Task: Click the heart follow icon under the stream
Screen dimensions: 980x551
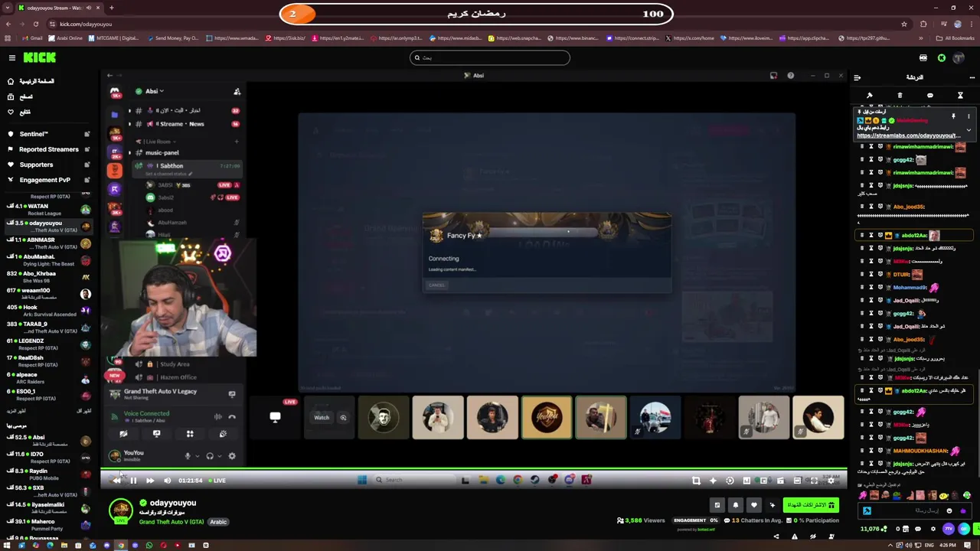Action: 753,505
